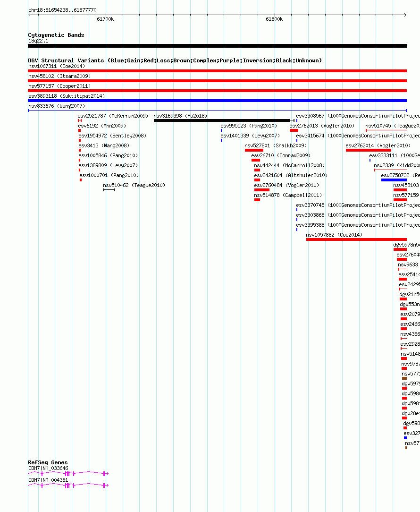Open esv3333111 variant label
This screenshot has height=512, width=420.
click(x=395, y=155)
